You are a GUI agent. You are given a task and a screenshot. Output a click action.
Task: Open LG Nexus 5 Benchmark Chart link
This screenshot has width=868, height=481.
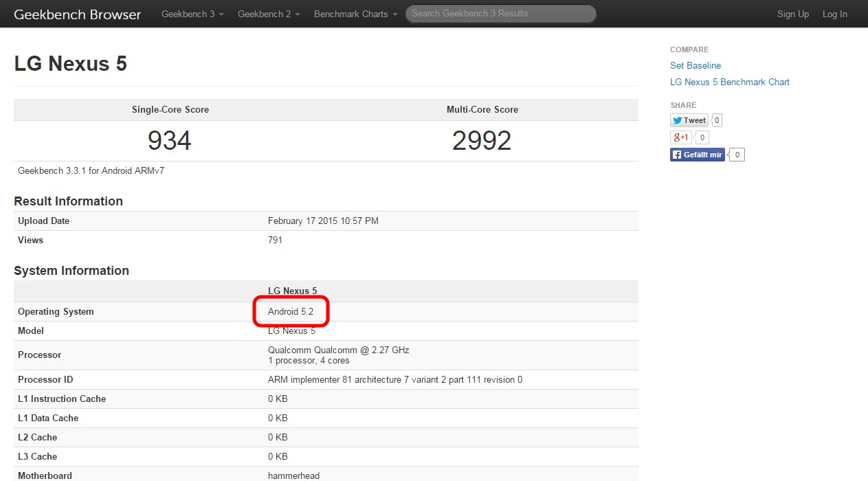[729, 82]
